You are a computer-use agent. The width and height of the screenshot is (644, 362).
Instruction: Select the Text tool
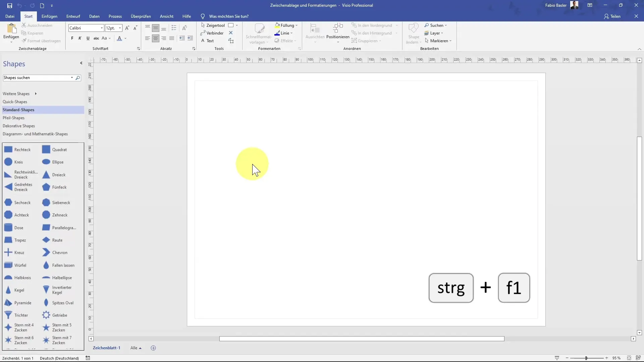pyautogui.click(x=208, y=41)
